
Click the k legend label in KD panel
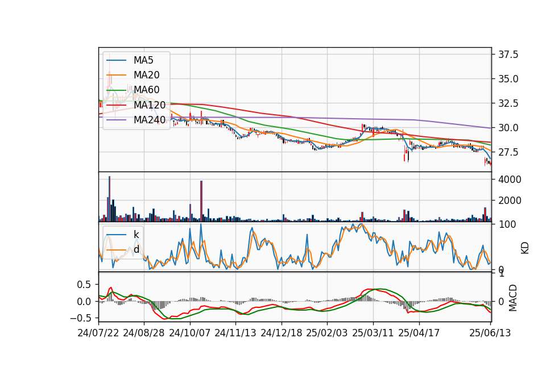136,235
